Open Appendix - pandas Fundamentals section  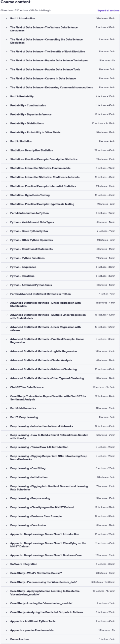tap(60, 630)
